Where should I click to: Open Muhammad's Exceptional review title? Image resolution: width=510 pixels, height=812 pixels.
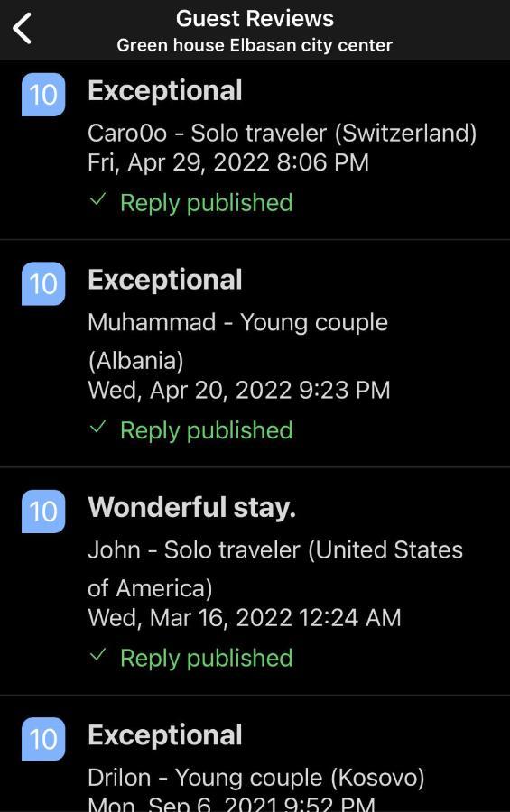pyautogui.click(x=165, y=281)
